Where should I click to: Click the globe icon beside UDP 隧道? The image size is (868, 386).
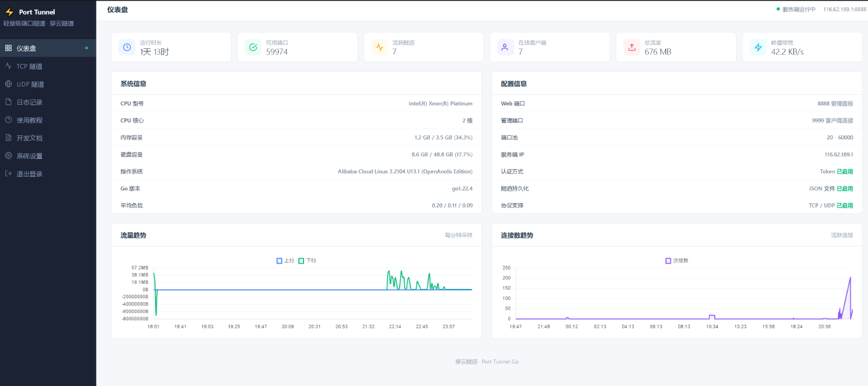click(8, 84)
